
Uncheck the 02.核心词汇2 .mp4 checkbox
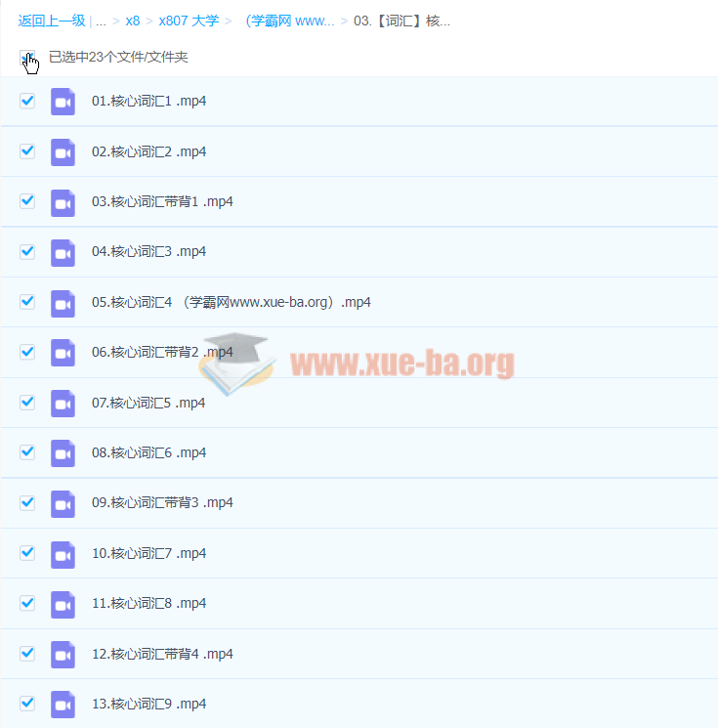[x=27, y=151]
